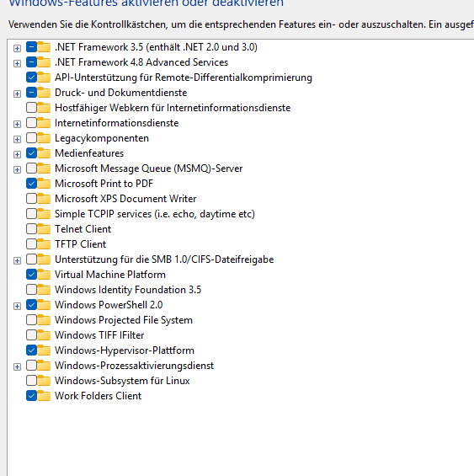The image size is (474, 476).
Task: Enable the Telnet Client checkbox
Action: (31, 229)
